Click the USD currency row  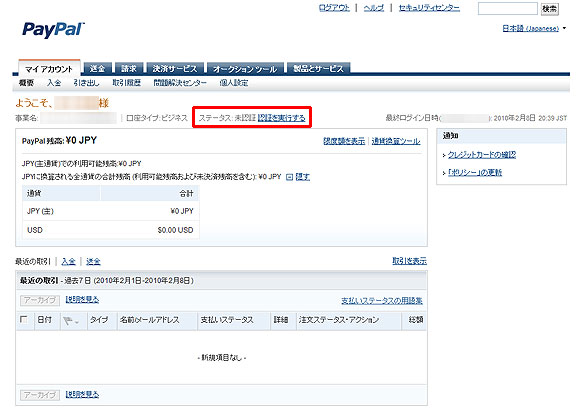pyautogui.click(x=111, y=230)
